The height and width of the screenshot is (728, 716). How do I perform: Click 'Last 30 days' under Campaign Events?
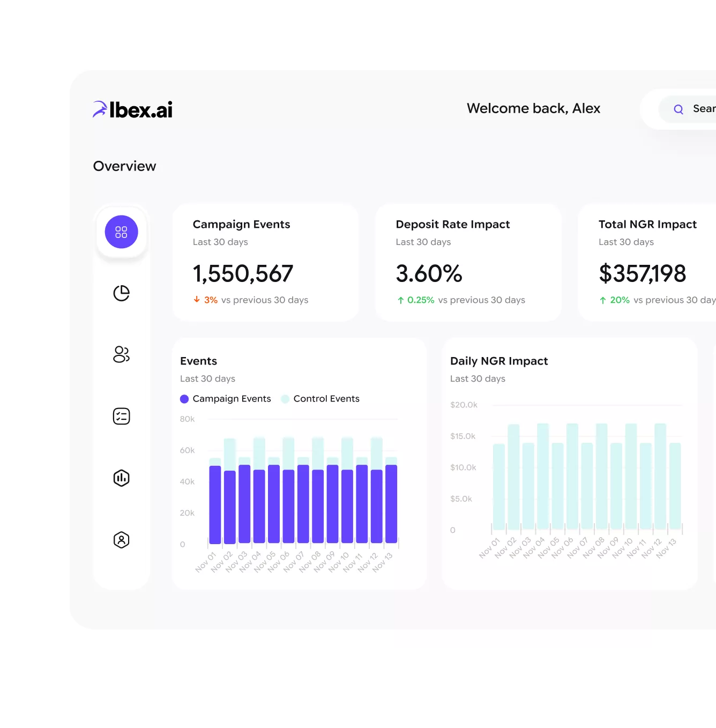220,242
